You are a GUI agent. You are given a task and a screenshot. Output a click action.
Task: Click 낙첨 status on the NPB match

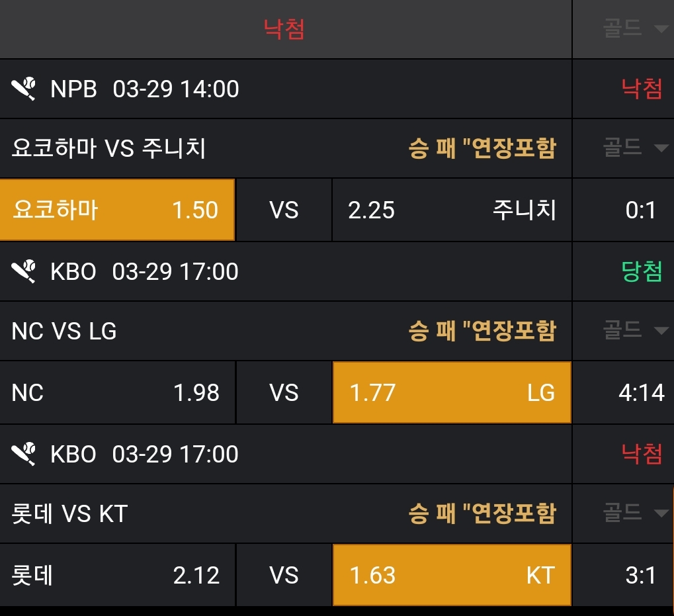(x=642, y=89)
